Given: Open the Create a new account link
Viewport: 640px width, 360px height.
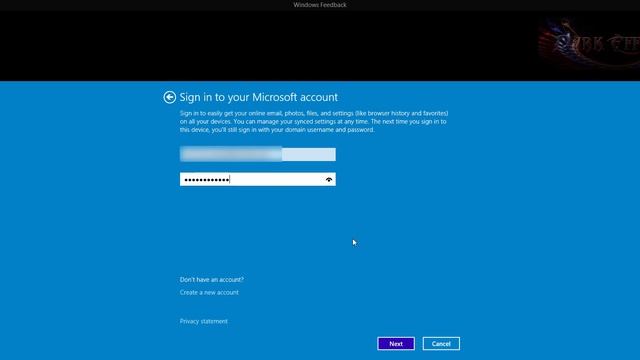Looking at the screenshot, I should (209, 292).
